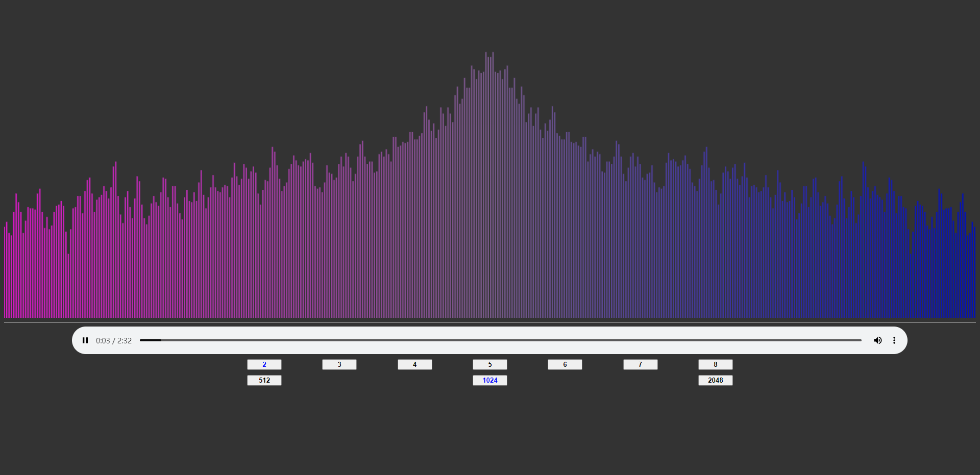The width and height of the screenshot is (980, 475).
Task: Click the 0:03 / 2:32 time display
Action: pos(114,340)
